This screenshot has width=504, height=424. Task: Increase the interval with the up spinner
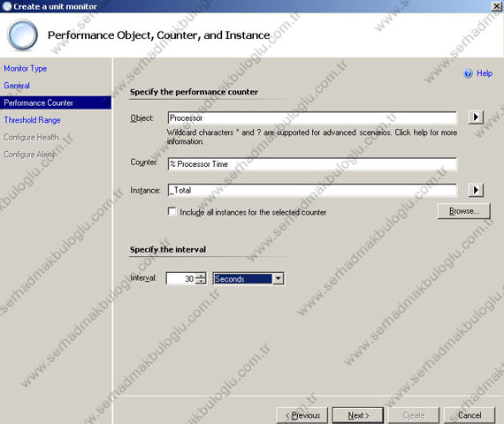201,276
